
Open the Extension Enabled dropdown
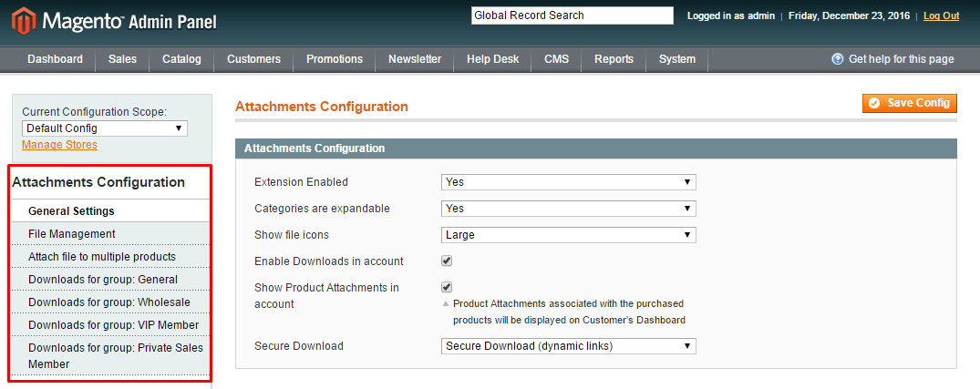click(568, 181)
